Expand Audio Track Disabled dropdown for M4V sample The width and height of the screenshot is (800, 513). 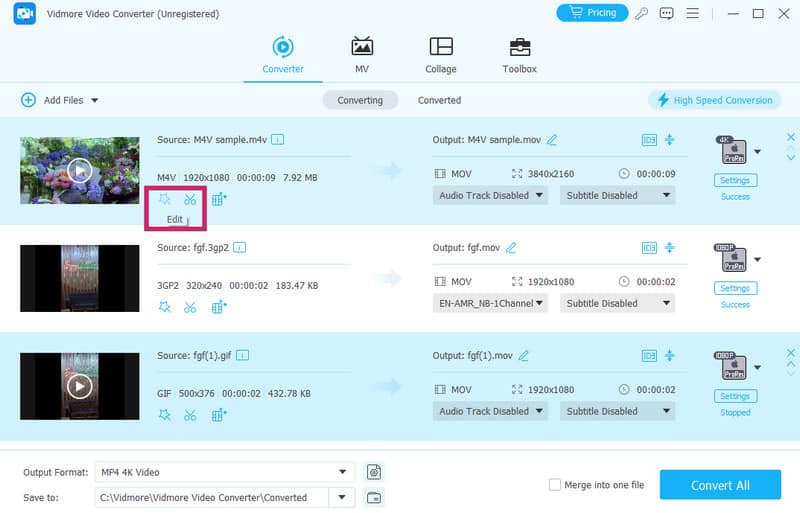(x=491, y=196)
